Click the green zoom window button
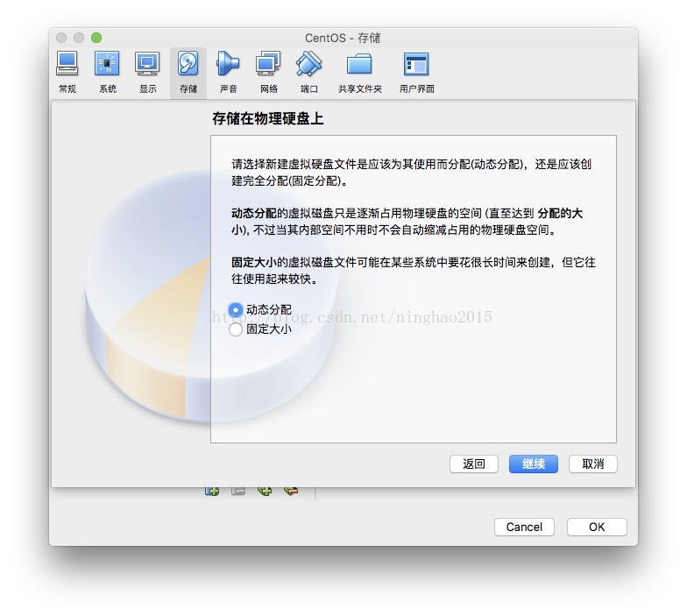Viewport: 687px width, 616px height. (x=96, y=38)
